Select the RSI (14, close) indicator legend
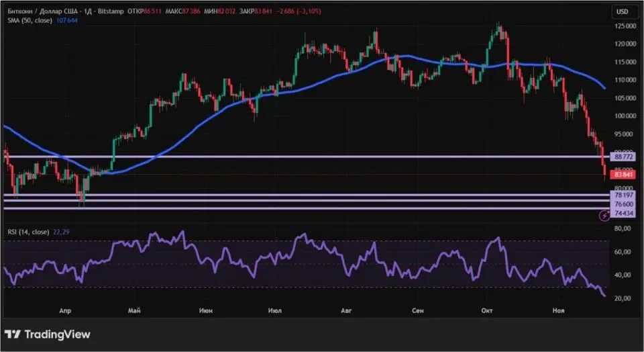Image resolution: width=644 pixels, height=352 pixels. tap(27, 232)
